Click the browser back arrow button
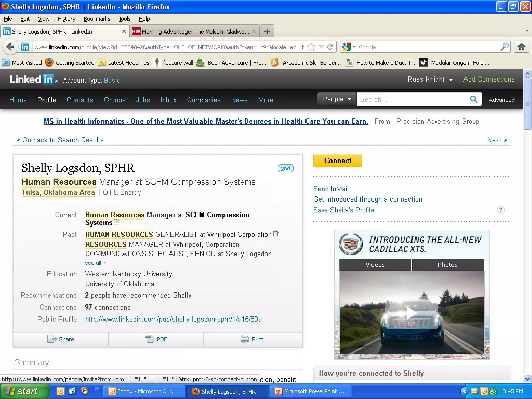This screenshot has width=532, height=399. [x=10, y=47]
